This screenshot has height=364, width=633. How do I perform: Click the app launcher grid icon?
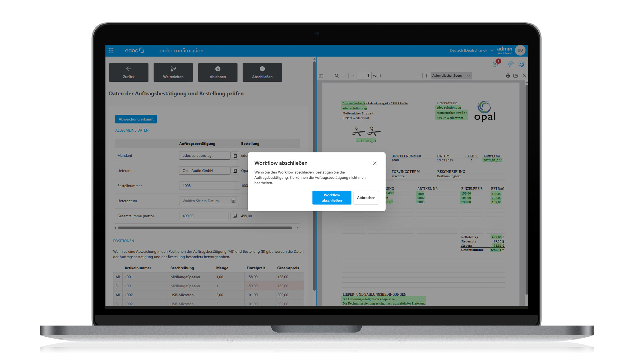111,50
